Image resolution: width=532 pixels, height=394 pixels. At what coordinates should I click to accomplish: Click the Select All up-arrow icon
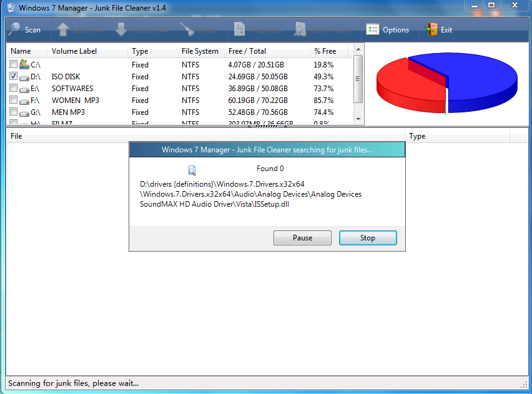click(x=63, y=29)
